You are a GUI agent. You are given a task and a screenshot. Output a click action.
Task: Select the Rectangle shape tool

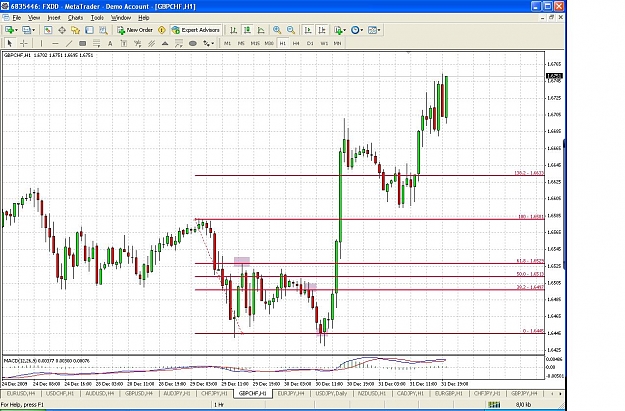point(83,43)
